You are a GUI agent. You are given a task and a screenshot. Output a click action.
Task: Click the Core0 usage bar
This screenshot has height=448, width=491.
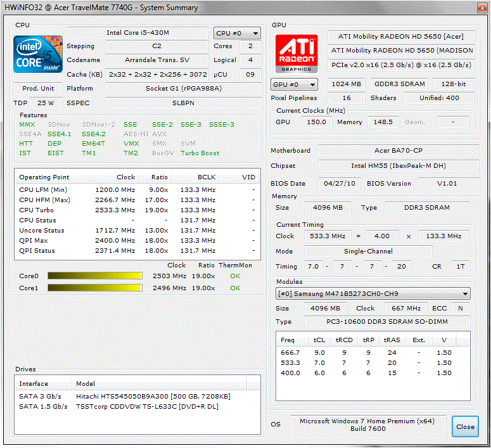(x=95, y=276)
